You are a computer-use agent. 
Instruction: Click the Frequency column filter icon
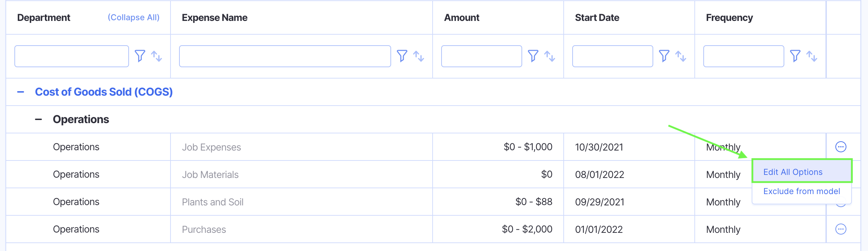point(795,56)
